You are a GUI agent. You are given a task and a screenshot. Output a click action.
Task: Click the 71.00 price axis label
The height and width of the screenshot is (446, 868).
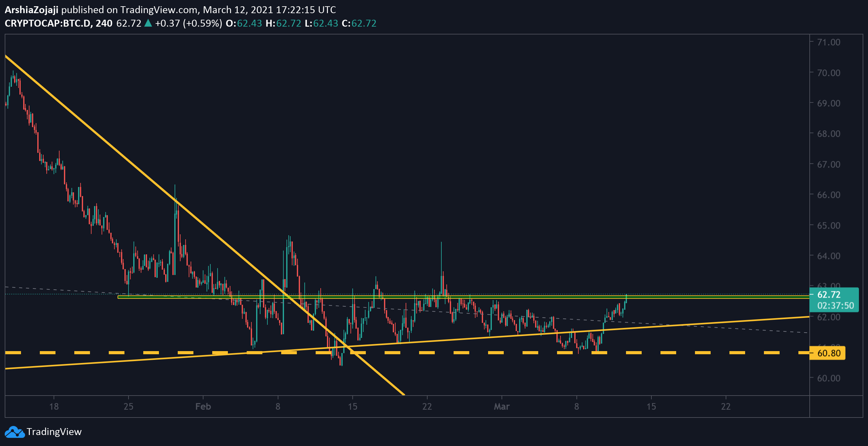click(x=829, y=42)
